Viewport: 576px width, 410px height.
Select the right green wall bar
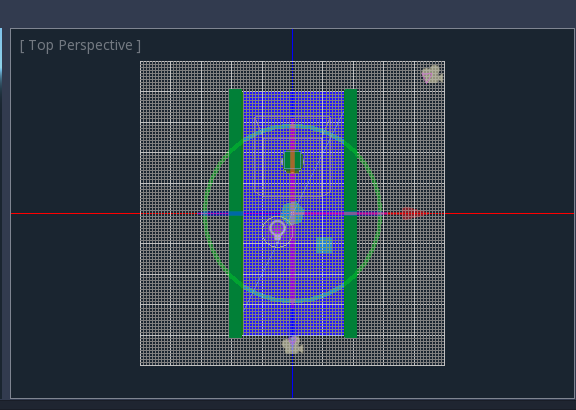click(350, 213)
